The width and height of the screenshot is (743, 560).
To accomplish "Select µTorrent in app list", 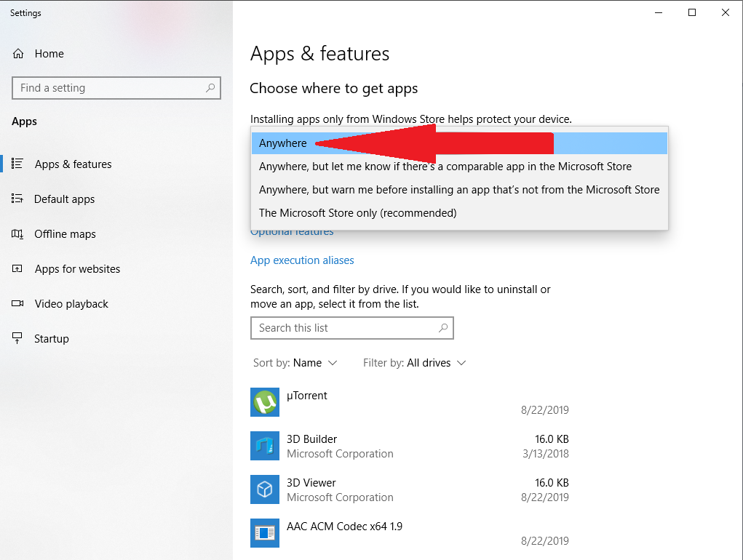I will [410, 402].
